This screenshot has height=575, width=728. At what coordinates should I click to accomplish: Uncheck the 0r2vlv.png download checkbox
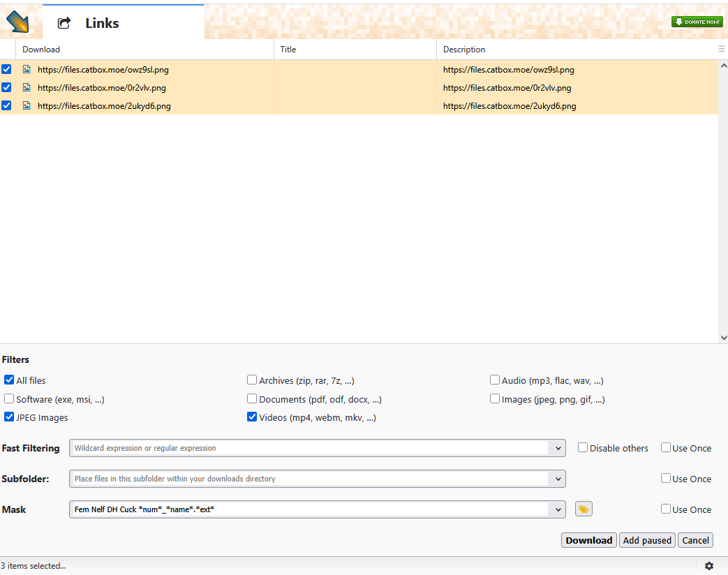[6, 87]
